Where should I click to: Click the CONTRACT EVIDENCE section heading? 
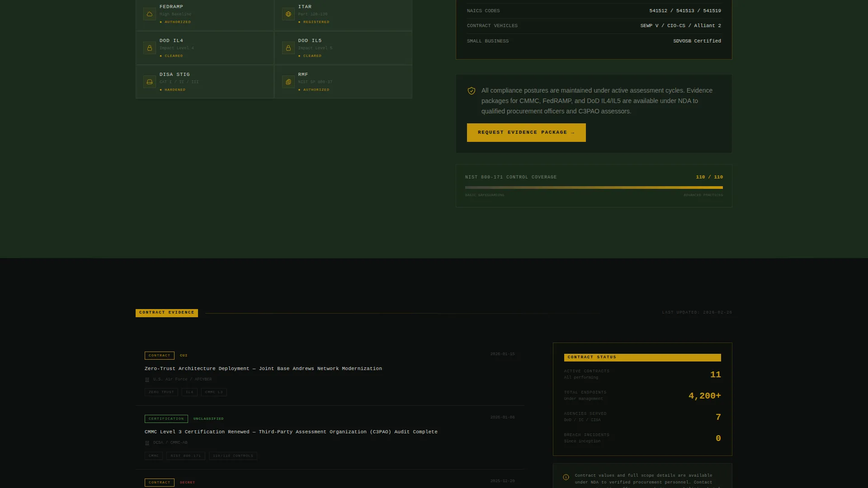click(167, 313)
